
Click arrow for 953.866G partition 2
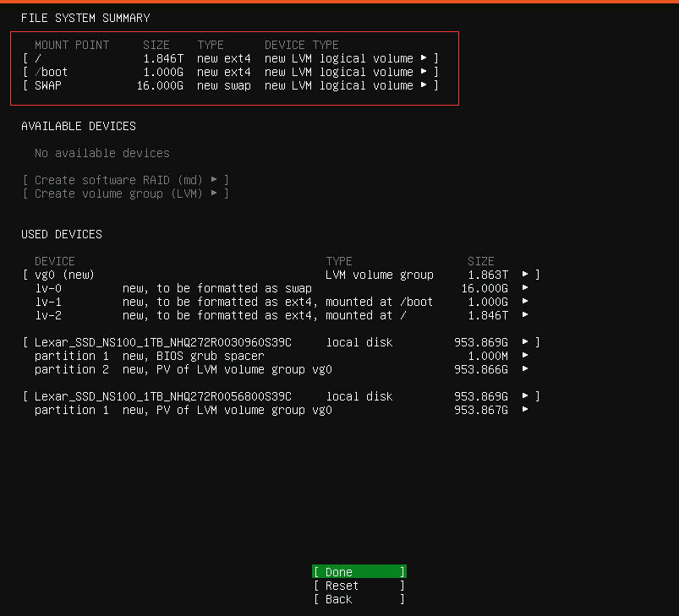point(525,369)
